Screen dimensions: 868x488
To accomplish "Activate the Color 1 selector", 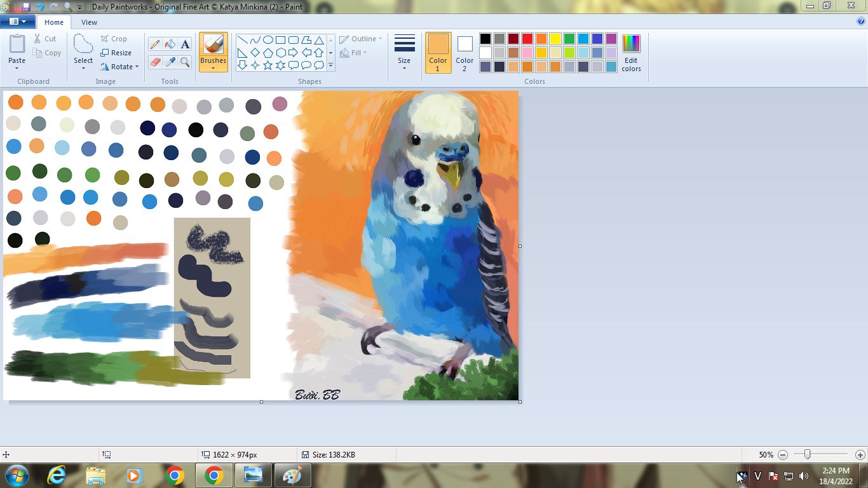I will [x=438, y=52].
